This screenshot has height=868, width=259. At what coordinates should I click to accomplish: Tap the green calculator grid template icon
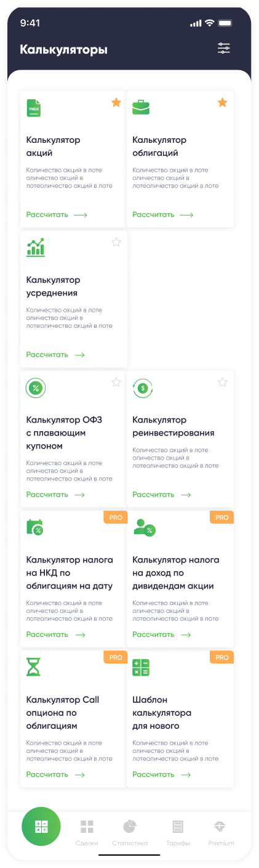[x=141, y=667]
